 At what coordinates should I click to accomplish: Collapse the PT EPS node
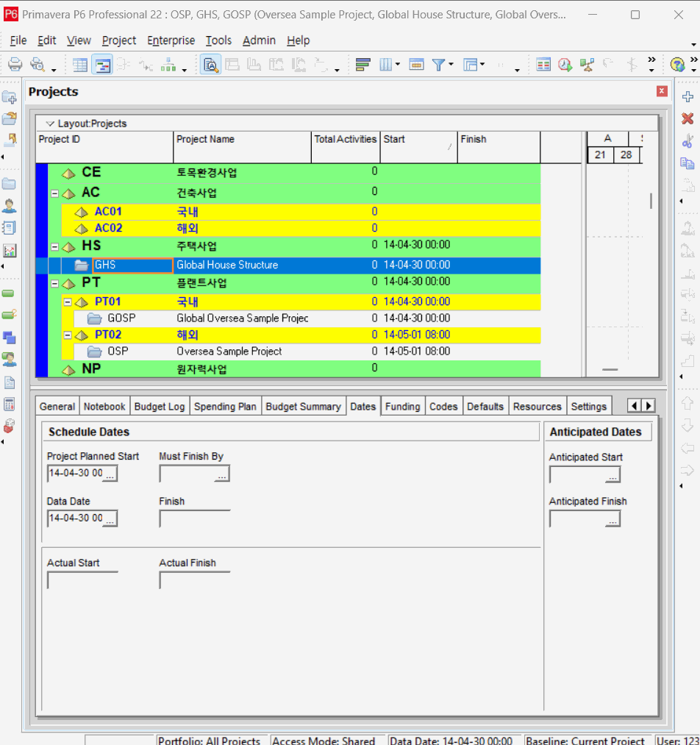tap(54, 284)
